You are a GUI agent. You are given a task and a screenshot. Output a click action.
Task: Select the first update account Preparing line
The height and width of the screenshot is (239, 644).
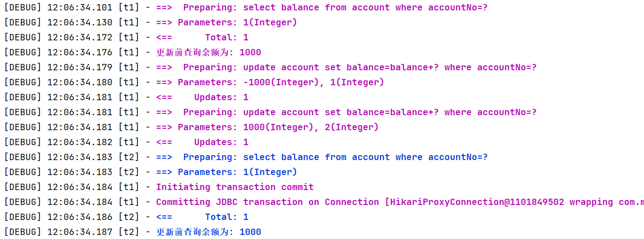(270, 68)
